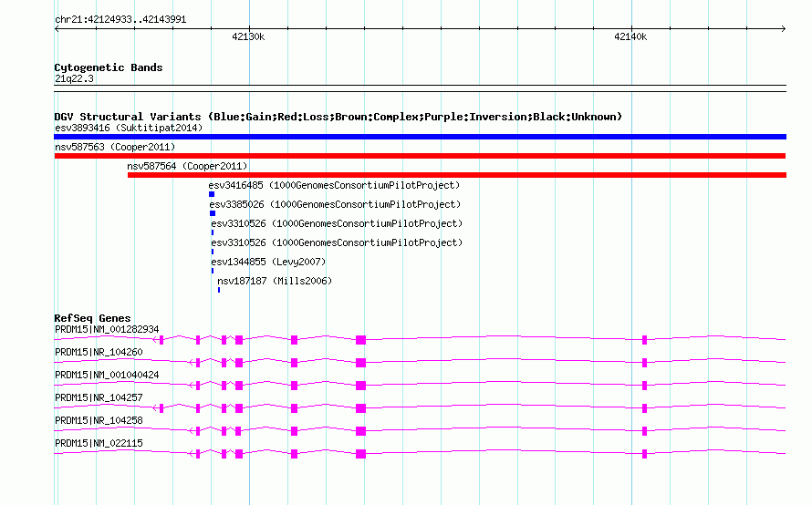The height and width of the screenshot is (505, 812).
Task: Open nsv187187 (Mills2006) label
Action: coord(275,281)
